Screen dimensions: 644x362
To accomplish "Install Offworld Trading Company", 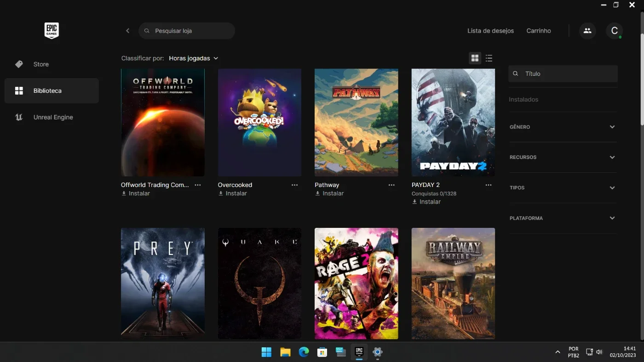I will click(x=136, y=193).
